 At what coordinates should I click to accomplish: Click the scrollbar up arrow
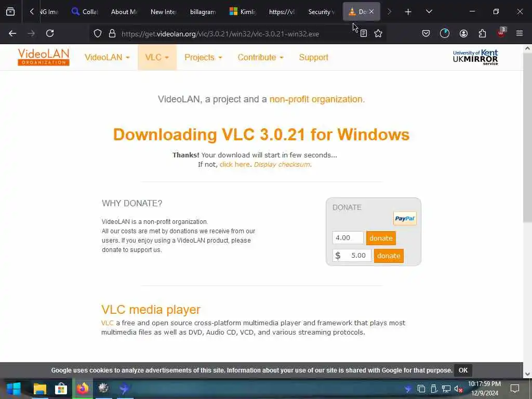point(527,48)
